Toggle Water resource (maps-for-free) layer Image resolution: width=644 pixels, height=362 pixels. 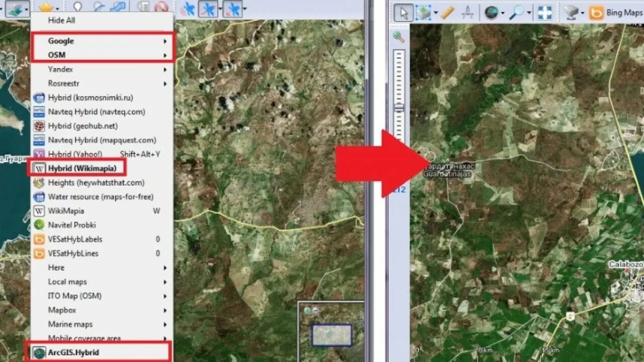point(103,197)
